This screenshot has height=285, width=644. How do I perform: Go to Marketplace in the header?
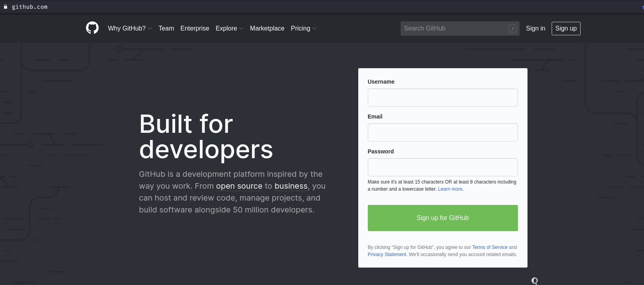(x=267, y=29)
